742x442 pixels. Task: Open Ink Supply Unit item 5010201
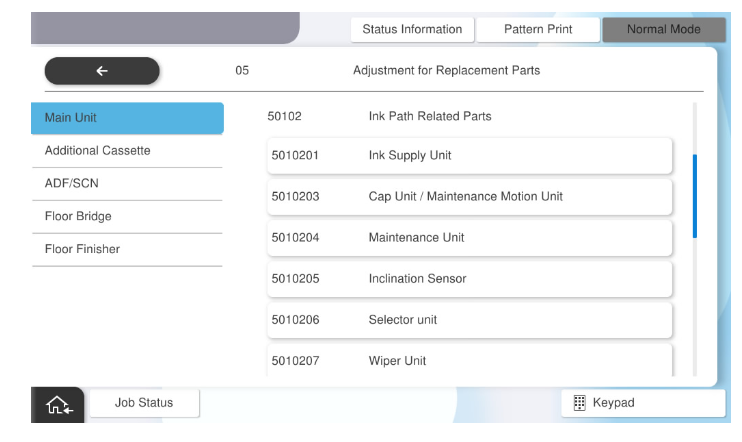click(x=470, y=156)
